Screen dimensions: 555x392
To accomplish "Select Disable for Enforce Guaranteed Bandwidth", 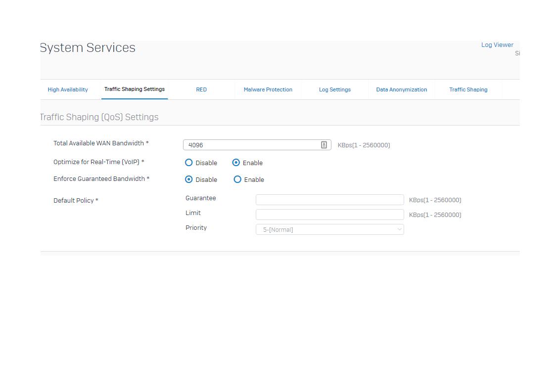I will [x=189, y=179].
